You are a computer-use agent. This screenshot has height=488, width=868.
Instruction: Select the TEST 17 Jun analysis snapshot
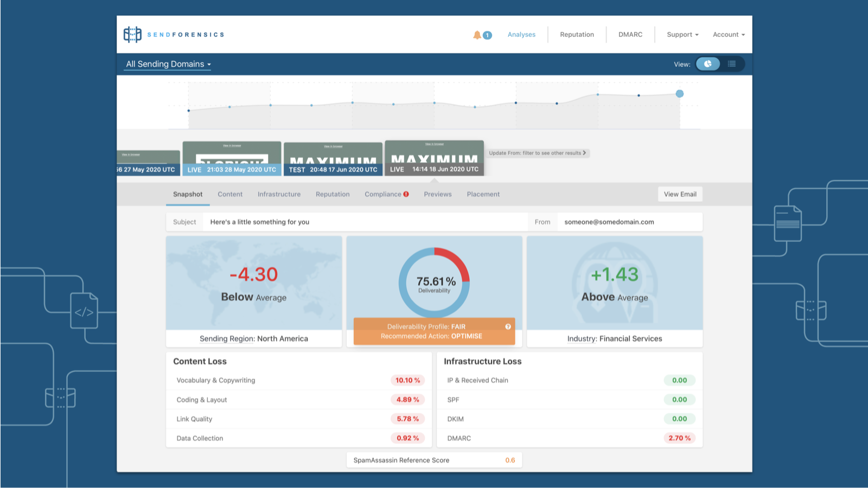tap(333, 158)
